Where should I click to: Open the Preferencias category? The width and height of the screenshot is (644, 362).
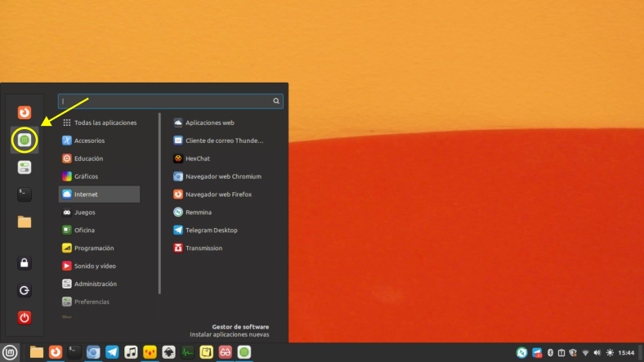(99, 302)
